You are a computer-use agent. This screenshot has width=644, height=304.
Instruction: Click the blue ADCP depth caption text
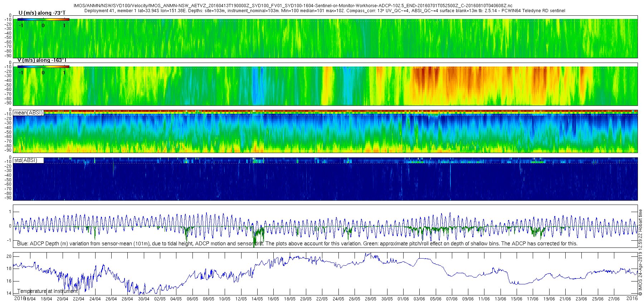pos(297,244)
